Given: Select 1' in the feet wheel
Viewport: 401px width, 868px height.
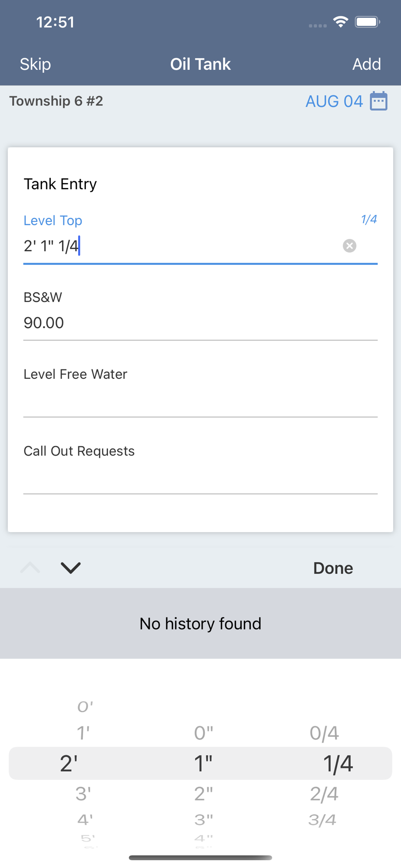Looking at the screenshot, I should pos(83,733).
